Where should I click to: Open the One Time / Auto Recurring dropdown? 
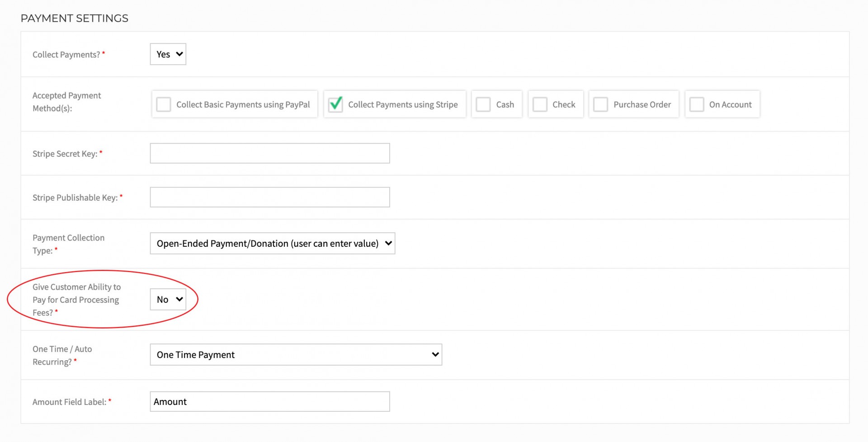click(x=296, y=354)
